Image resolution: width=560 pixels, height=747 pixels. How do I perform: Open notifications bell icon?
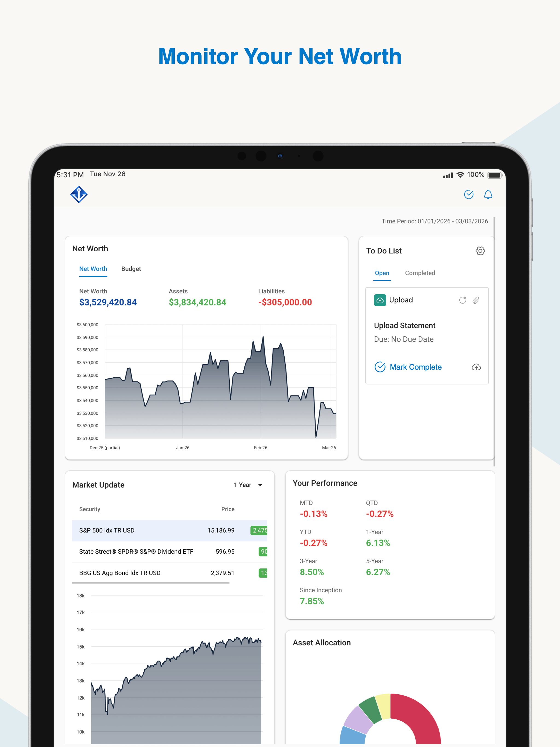coord(488,194)
